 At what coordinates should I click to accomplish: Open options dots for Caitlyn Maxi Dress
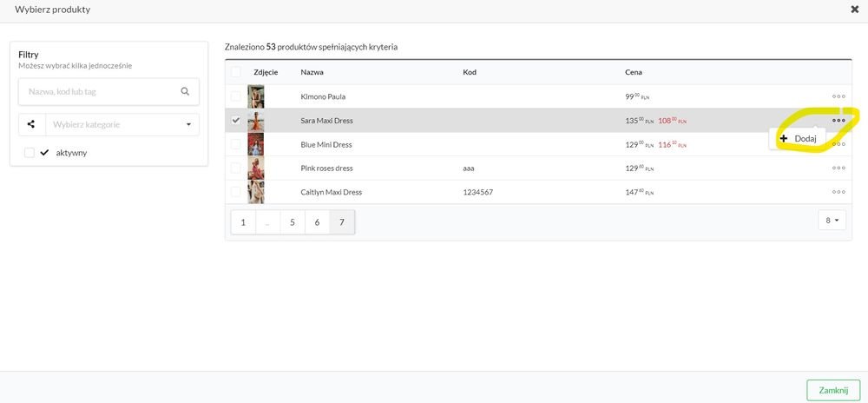pyautogui.click(x=838, y=192)
